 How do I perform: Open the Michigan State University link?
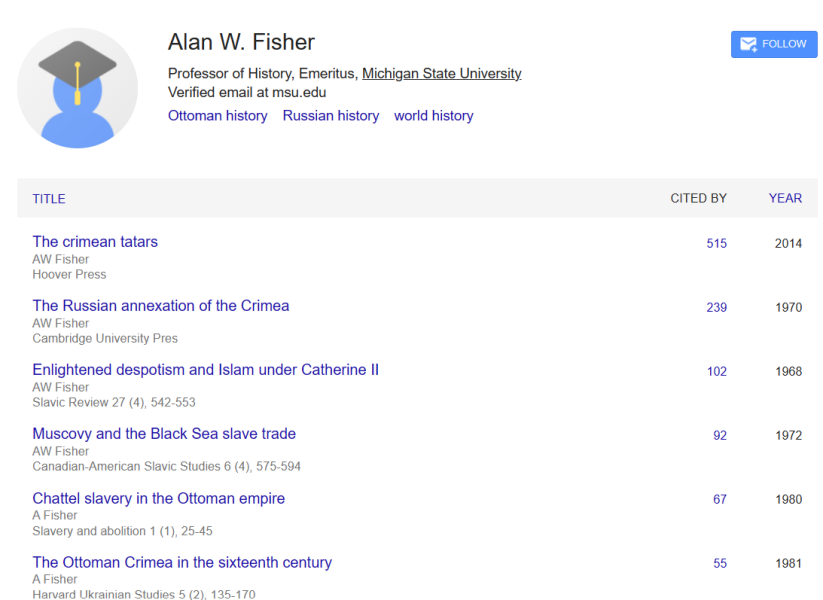(x=441, y=73)
